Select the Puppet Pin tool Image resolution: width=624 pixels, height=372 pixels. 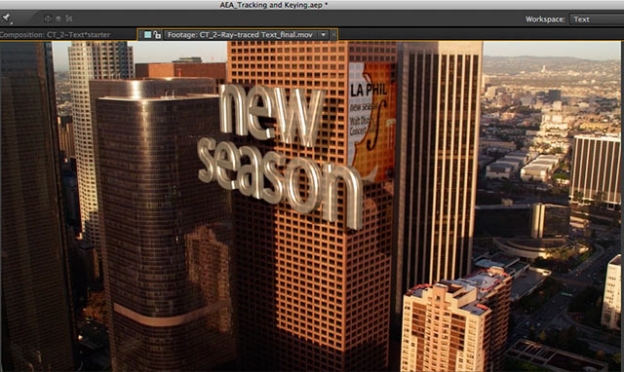point(6,18)
